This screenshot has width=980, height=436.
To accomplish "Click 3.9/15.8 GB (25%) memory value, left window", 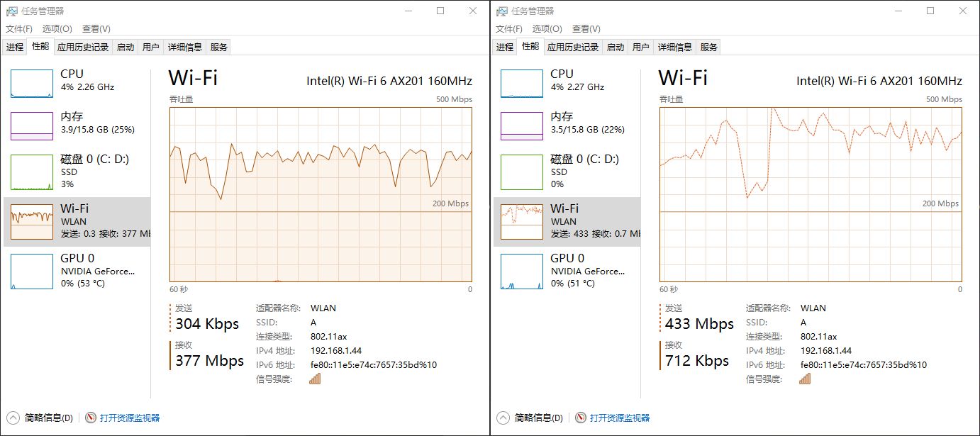I will 97,130.
